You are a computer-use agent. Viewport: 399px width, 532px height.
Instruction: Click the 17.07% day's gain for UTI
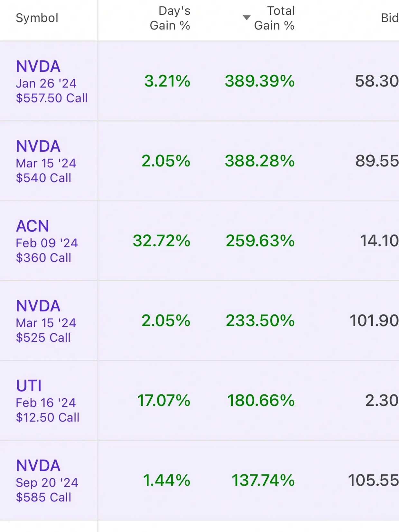click(164, 400)
